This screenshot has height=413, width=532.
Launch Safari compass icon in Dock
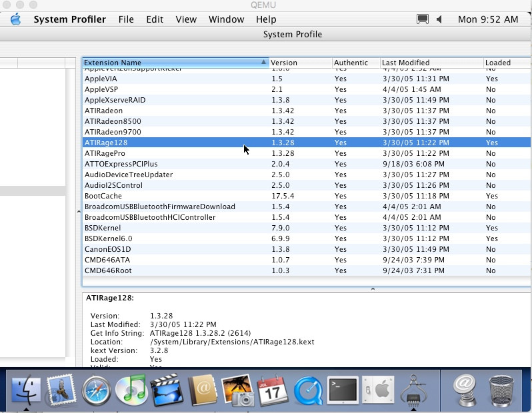(97, 390)
